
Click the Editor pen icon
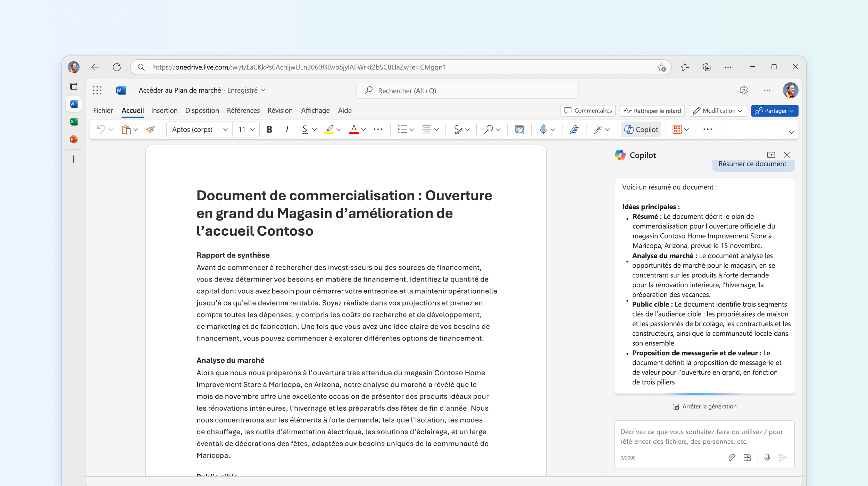574,129
